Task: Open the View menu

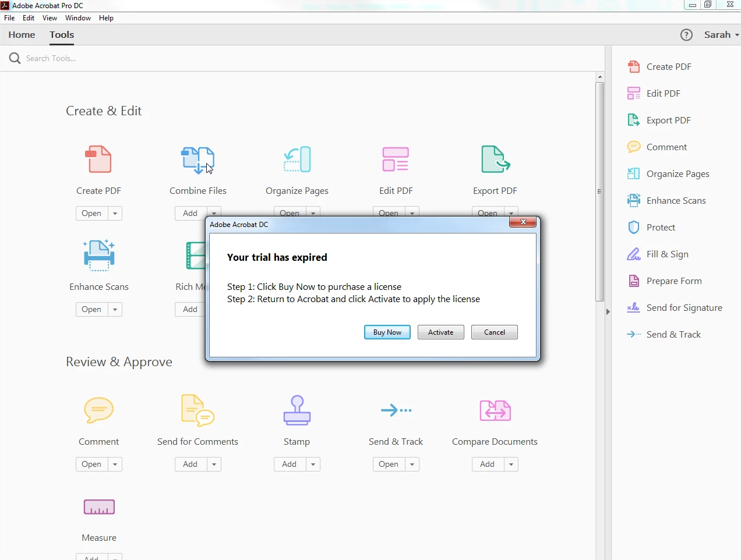Action: [x=50, y=18]
